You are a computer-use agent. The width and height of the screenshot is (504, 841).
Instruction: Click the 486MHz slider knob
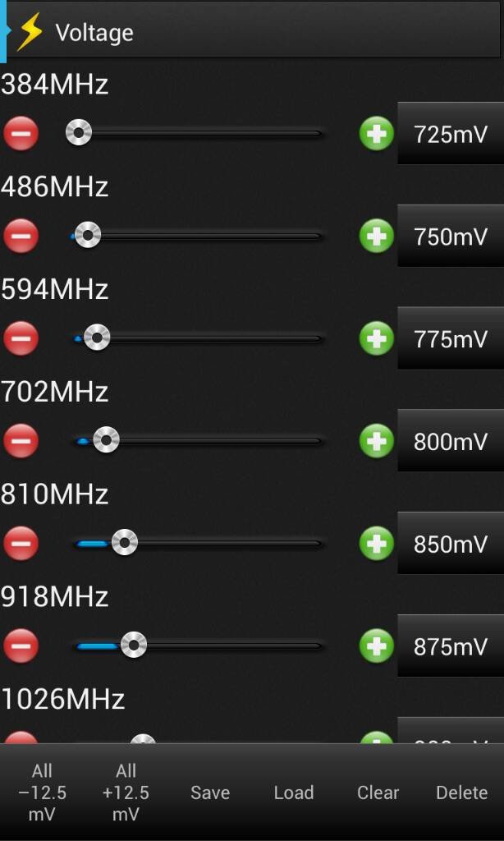point(87,236)
